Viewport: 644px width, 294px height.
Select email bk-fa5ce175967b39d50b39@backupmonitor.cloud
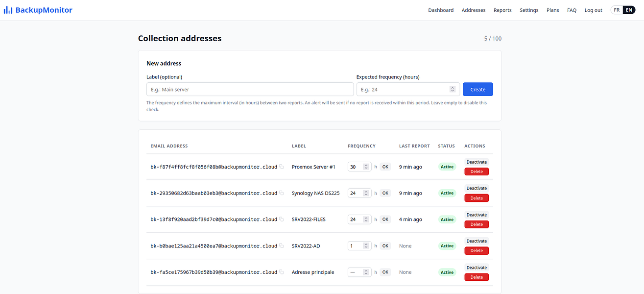pos(214,272)
